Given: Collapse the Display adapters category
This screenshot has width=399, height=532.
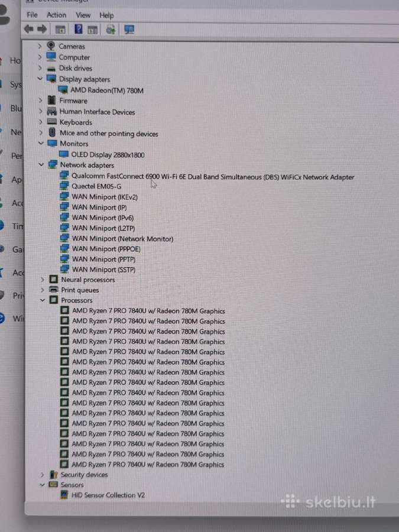Looking at the screenshot, I should point(40,79).
